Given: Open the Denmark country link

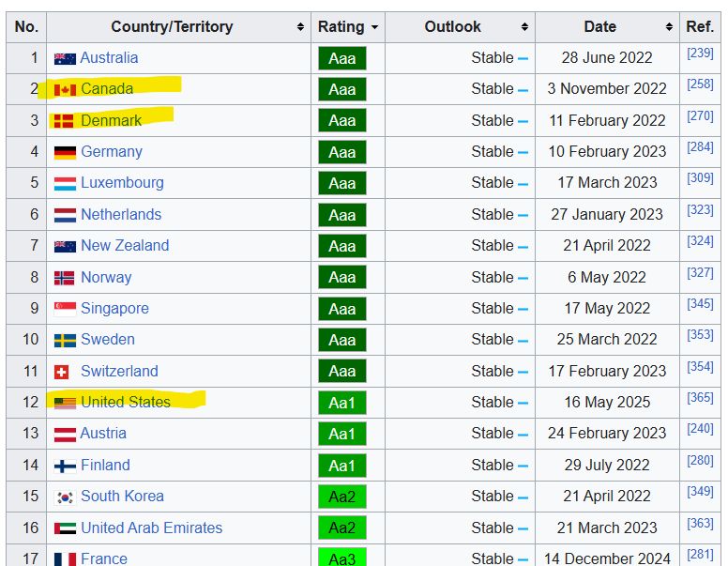Looking at the screenshot, I should pyautogui.click(x=112, y=120).
